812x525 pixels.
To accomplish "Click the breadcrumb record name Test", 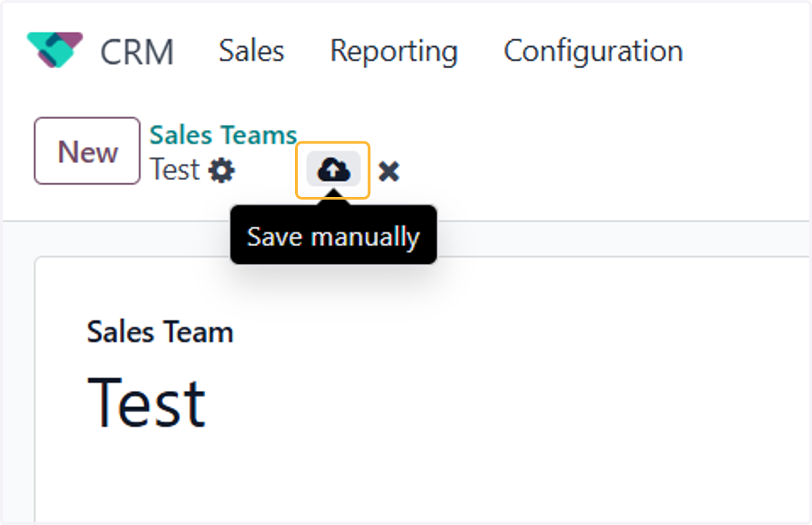I will (175, 169).
